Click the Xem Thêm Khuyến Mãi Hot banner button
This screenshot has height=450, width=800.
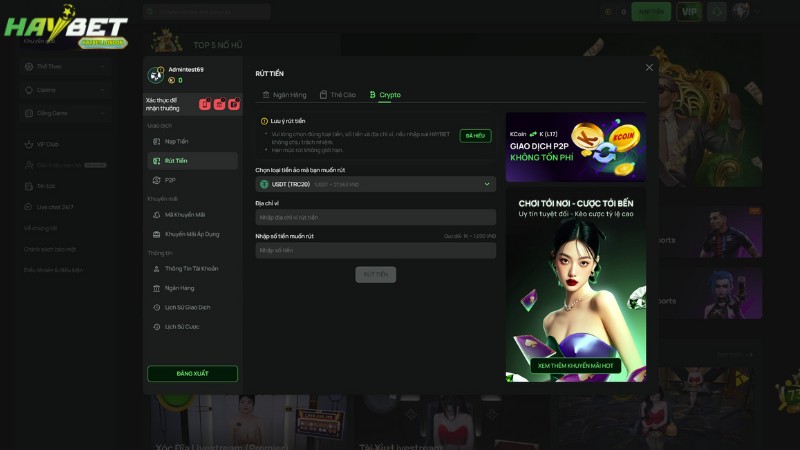(575, 366)
